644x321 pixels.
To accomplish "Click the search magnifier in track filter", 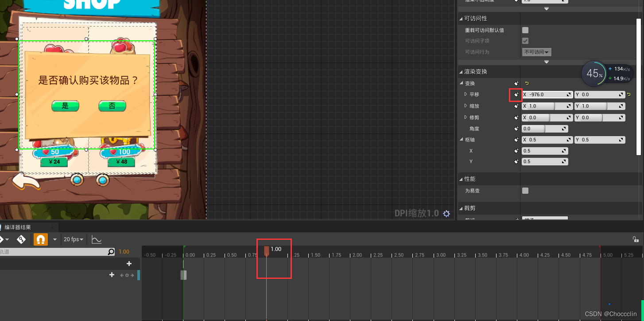I will coord(111,252).
